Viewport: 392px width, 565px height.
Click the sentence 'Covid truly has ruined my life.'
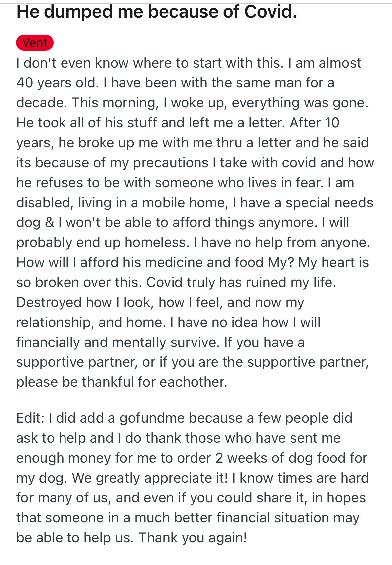point(241,282)
